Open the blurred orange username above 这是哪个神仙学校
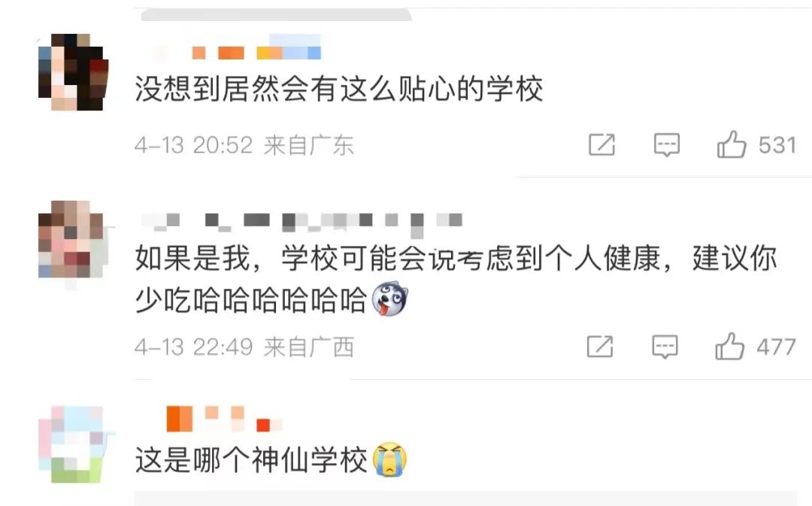Viewport: 812px width, 506px height. [223, 419]
